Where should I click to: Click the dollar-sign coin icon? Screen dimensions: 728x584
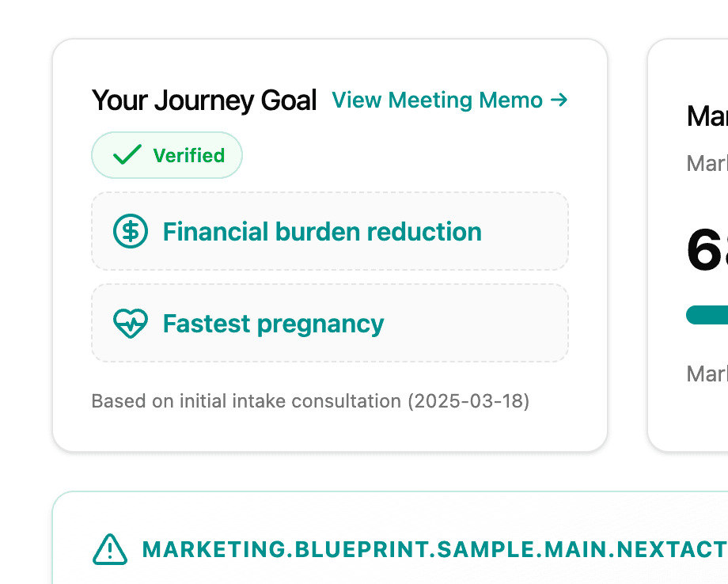click(x=131, y=232)
